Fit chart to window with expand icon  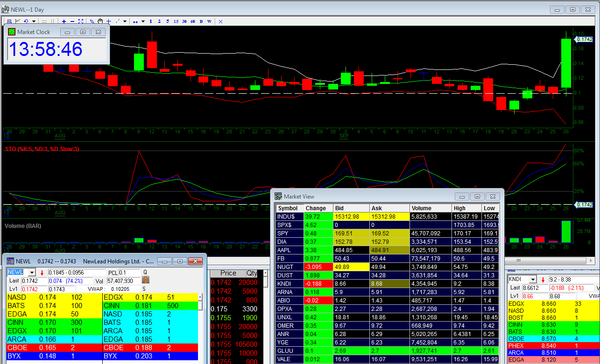(x=80, y=21)
